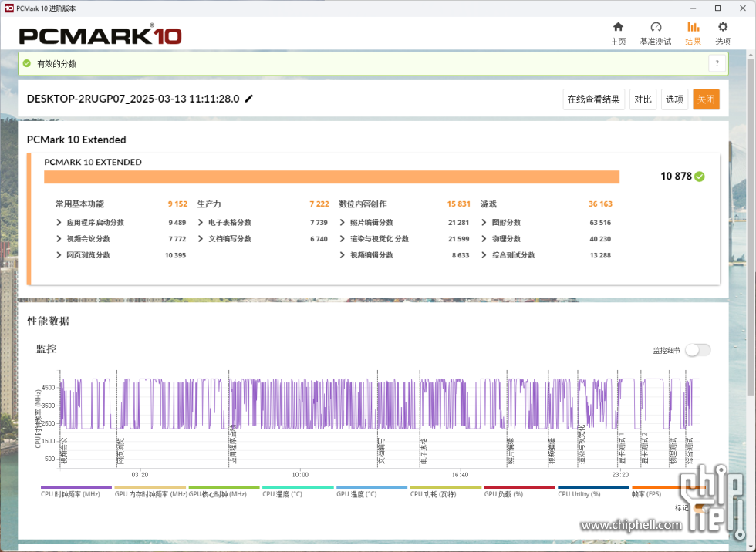The width and height of the screenshot is (756, 552).
Task: Click the 对比 compare button
Action: (643, 99)
